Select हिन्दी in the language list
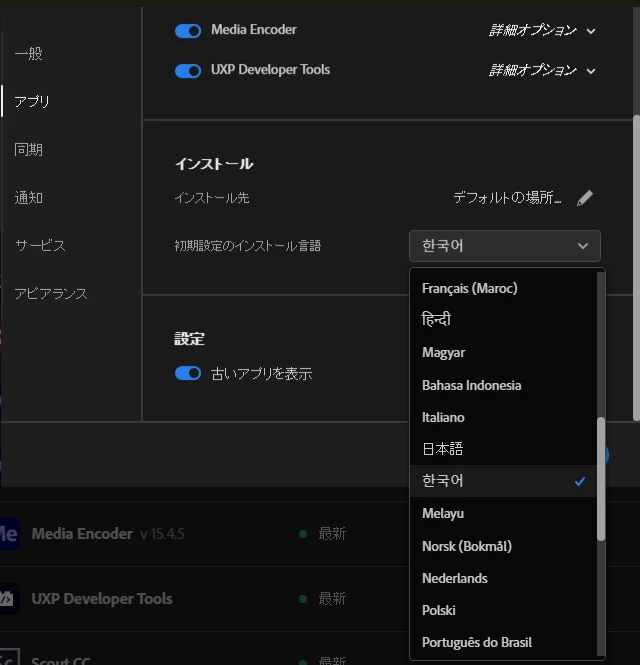640x665 pixels. click(x=503, y=320)
